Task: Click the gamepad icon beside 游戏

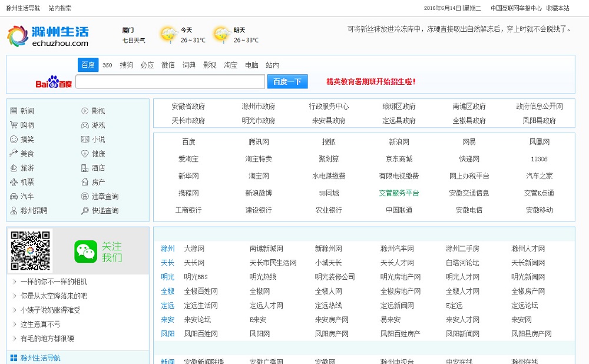Action: tap(85, 125)
